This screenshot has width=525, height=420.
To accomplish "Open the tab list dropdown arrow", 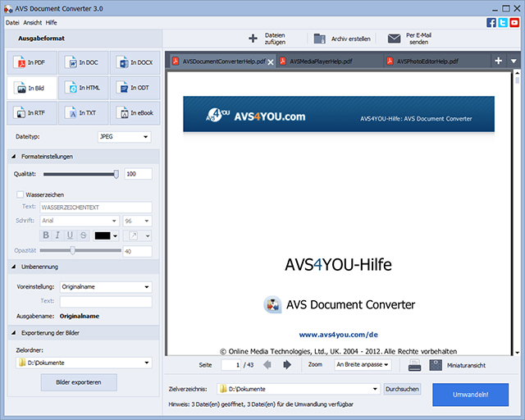I will (x=514, y=61).
